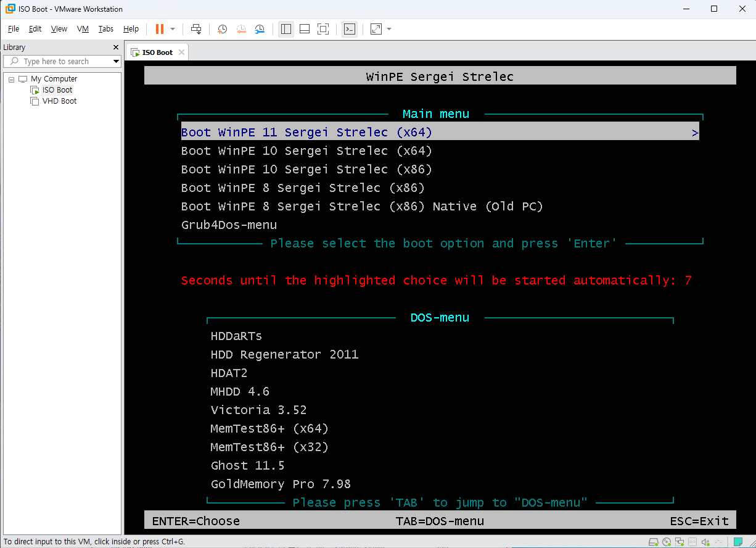Click the ESC=Exit hint text
Viewport: 756px width, 548px height.
[699, 521]
